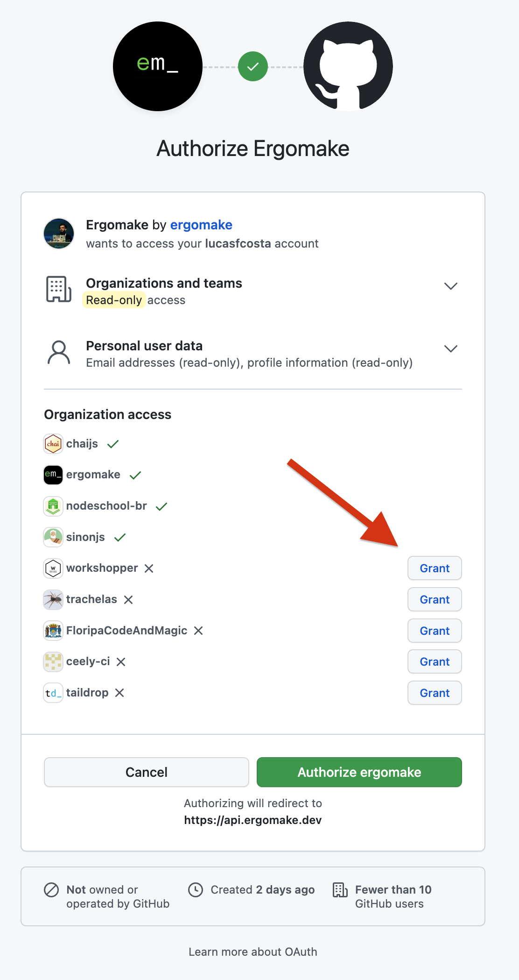This screenshot has height=980, width=519.
Task: Click the Ergomake em_ logo circle
Action: [158, 66]
